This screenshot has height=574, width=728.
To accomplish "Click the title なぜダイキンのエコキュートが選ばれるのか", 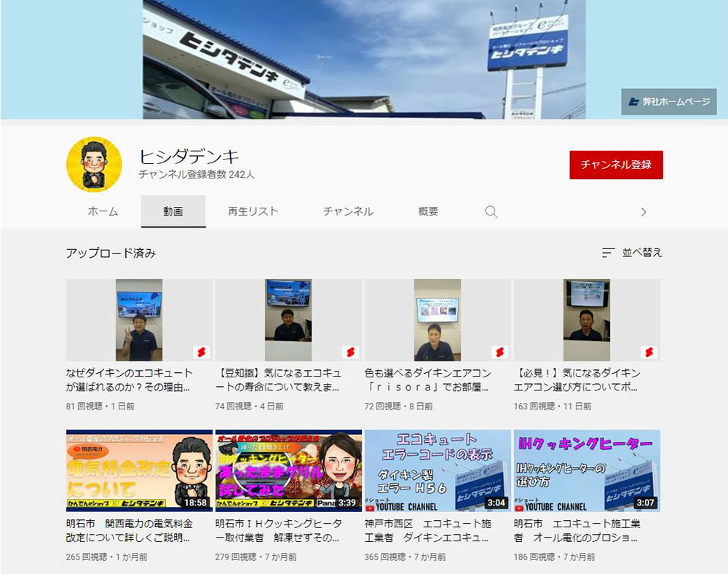I will click(130, 380).
